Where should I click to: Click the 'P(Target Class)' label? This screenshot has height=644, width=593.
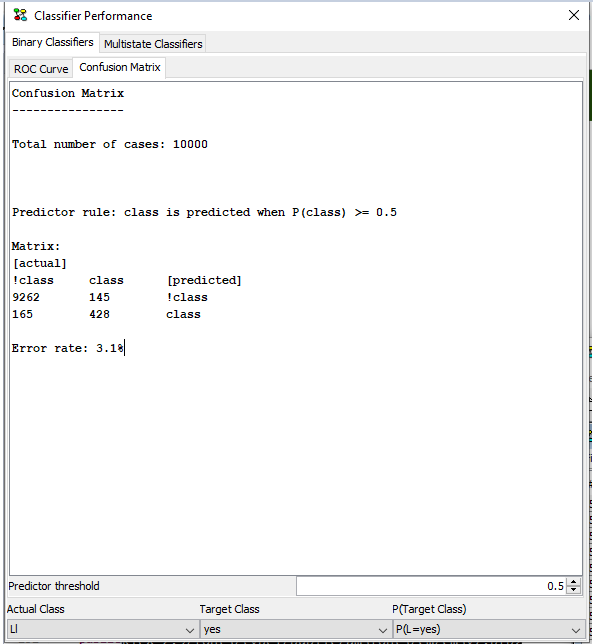(429, 609)
